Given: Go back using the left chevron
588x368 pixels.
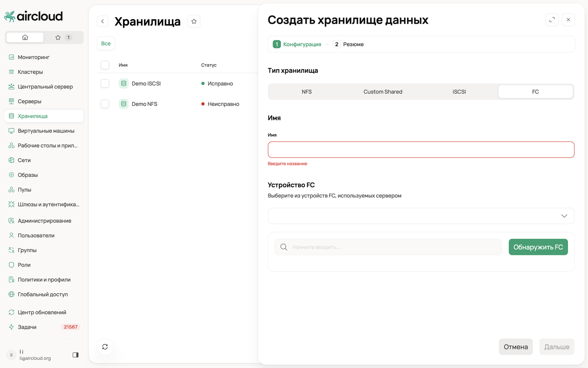Looking at the screenshot, I should [x=102, y=21].
